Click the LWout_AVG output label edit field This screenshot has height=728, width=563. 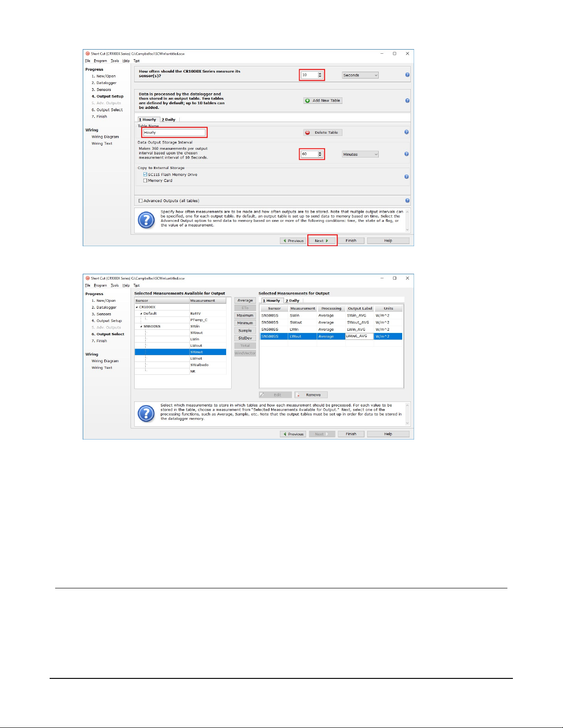(359, 336)
